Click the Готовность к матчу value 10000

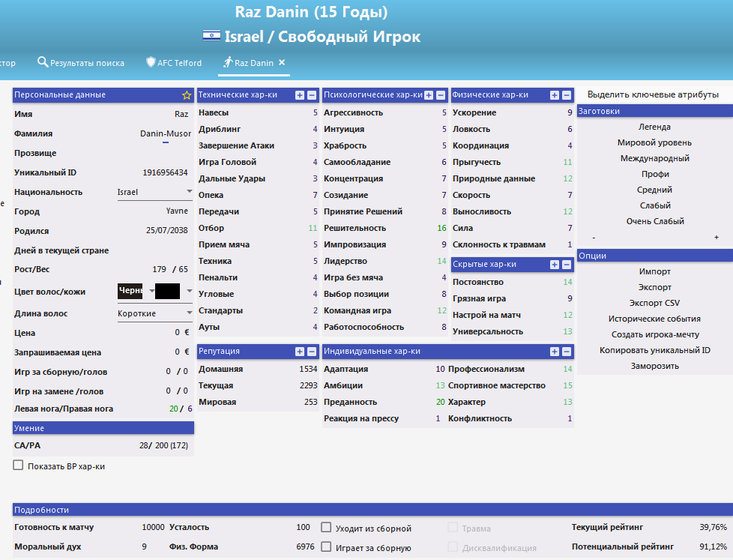(x=153, y=527)
